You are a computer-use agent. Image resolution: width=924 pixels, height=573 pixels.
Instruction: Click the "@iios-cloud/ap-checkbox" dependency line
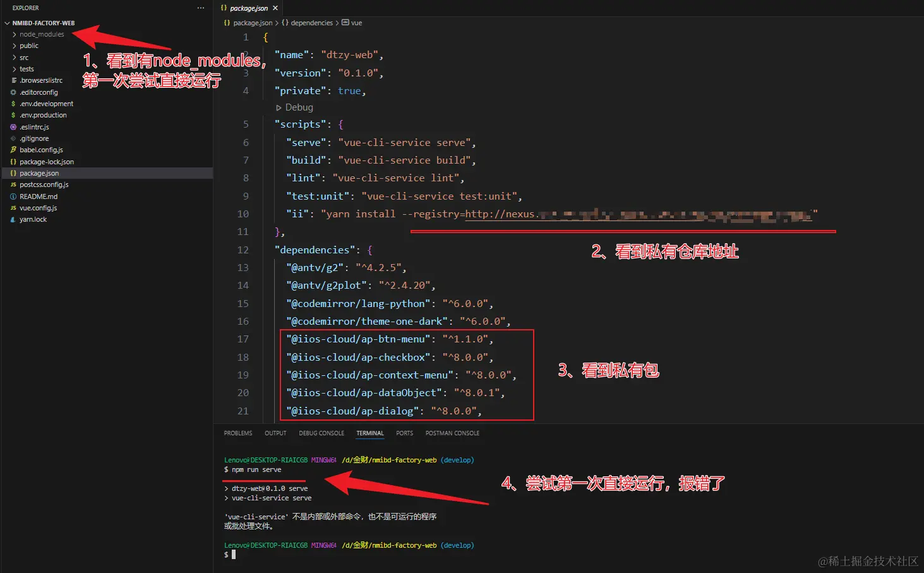(389, 358)
